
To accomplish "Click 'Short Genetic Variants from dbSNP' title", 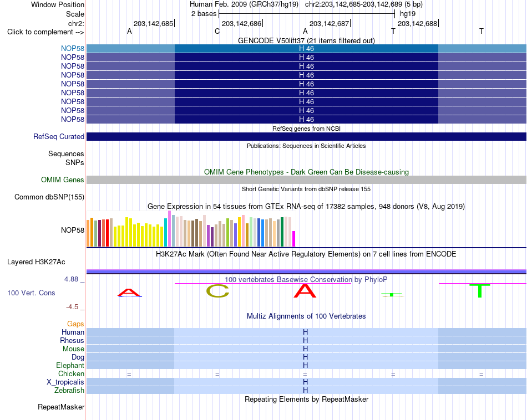I will pos(306,189).
